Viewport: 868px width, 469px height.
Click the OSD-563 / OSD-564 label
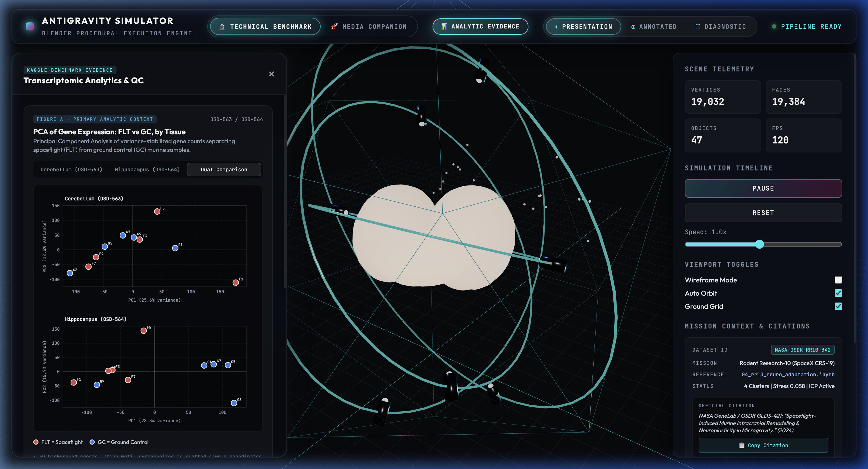[x=236, y=119]
